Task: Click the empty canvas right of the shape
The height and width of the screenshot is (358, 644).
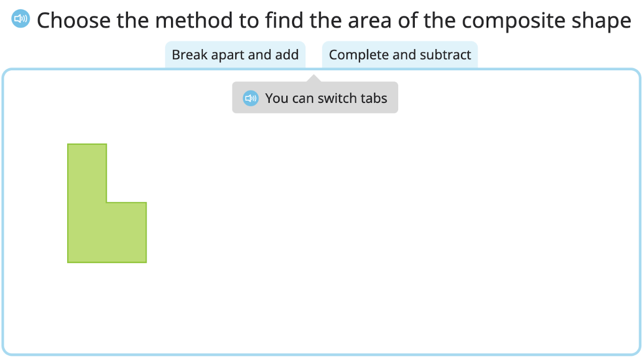Action: tap(373, 224)
